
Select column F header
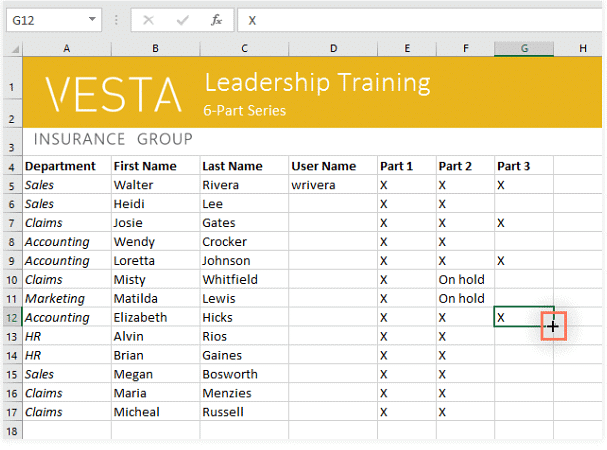point(466,48)
